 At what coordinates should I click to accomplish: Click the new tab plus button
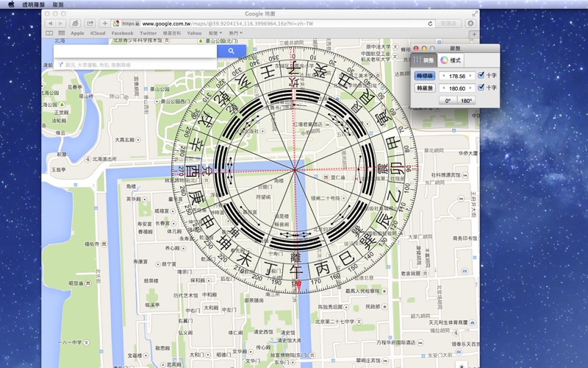pos(474,33)
